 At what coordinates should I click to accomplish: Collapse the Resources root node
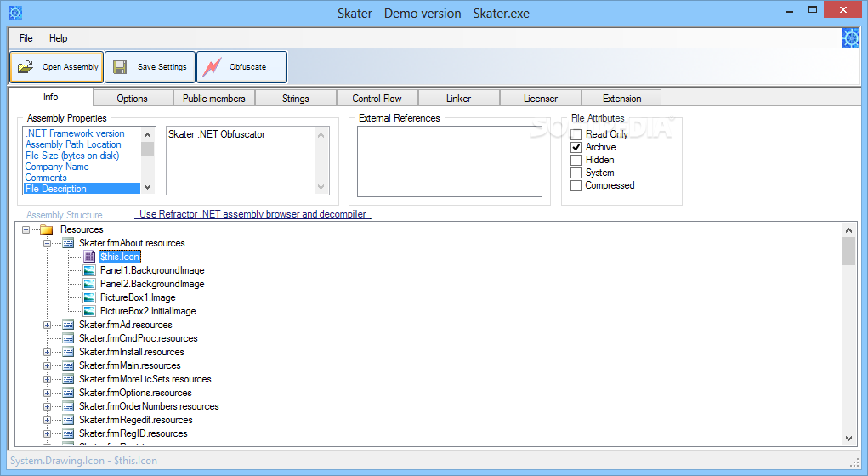point(26,229)
